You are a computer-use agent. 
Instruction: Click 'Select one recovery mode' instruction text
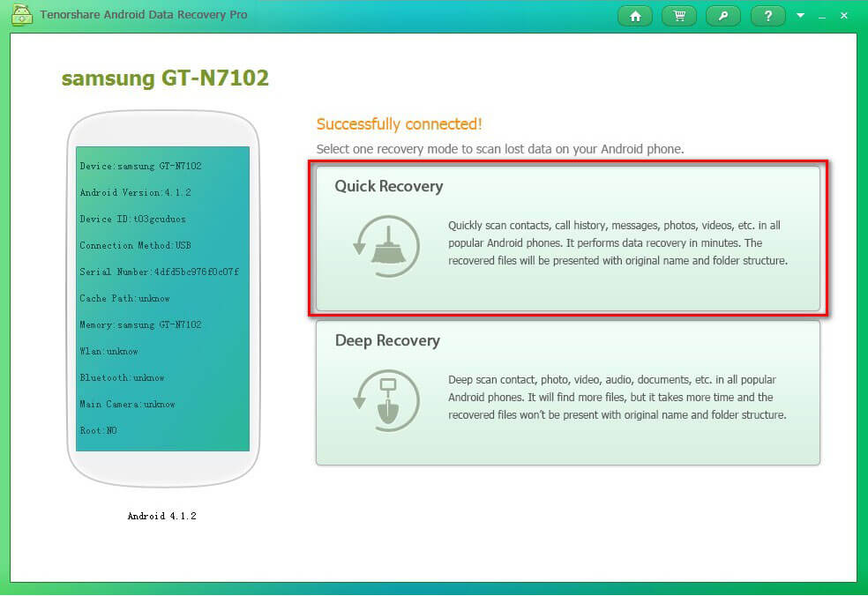[x=500, y=149]
